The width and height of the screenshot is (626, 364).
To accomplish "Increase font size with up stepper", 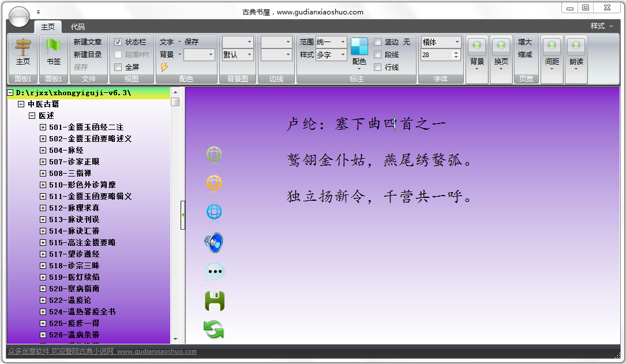I will 456,52.
